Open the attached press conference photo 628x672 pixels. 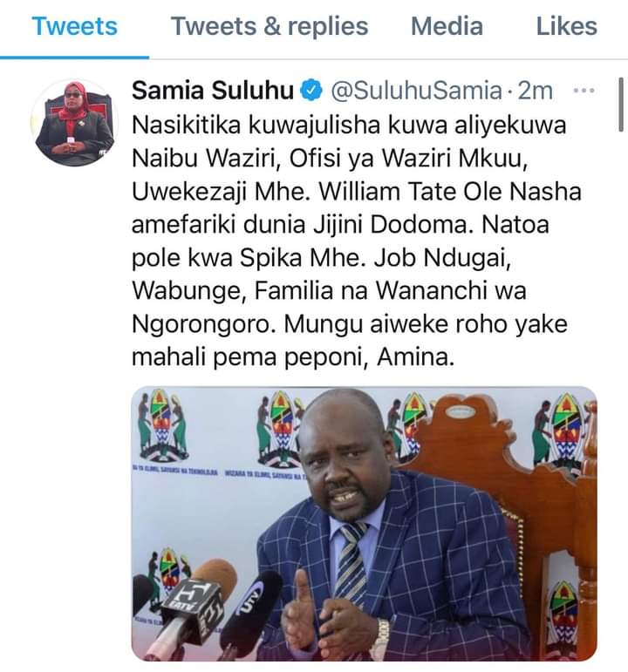tap(365, 524)
